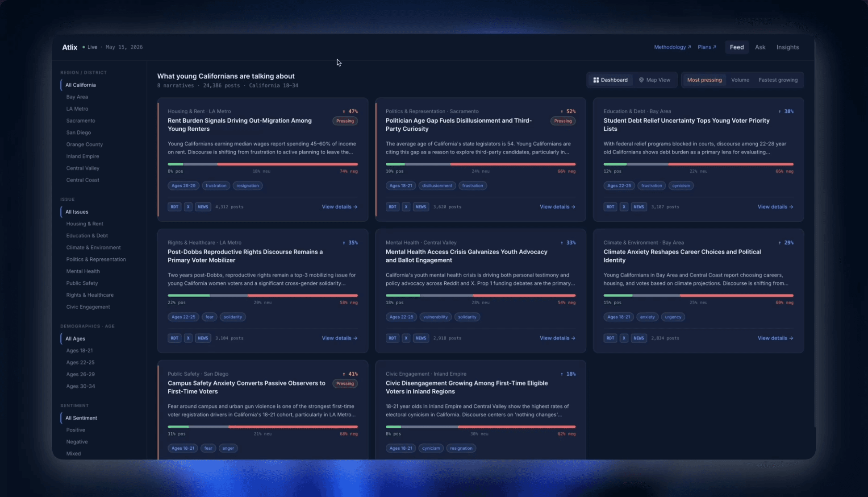
Task: Filter issues by Politics & Representation
Action: [x=96, y=260]
